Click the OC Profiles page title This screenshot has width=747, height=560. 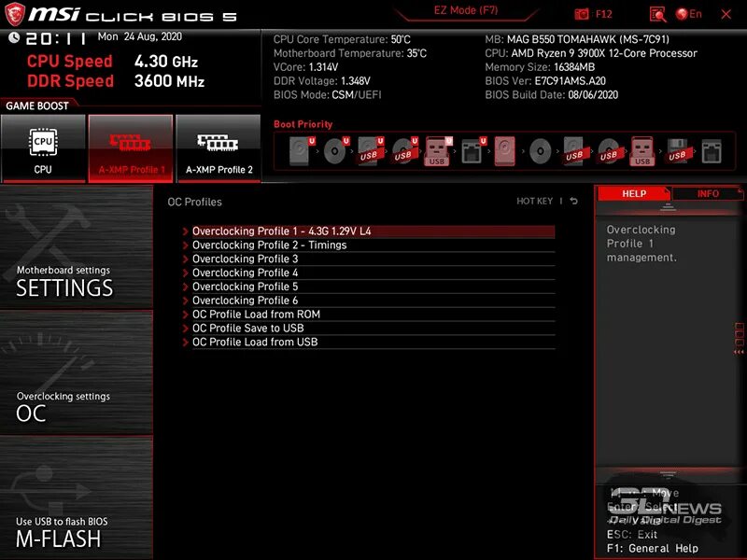[x=194, y=202]
